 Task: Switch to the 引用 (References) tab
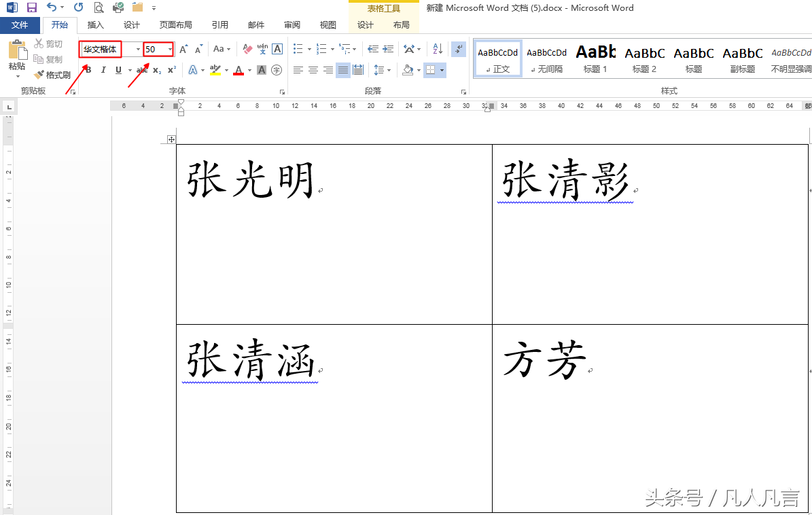coord(220,25)
